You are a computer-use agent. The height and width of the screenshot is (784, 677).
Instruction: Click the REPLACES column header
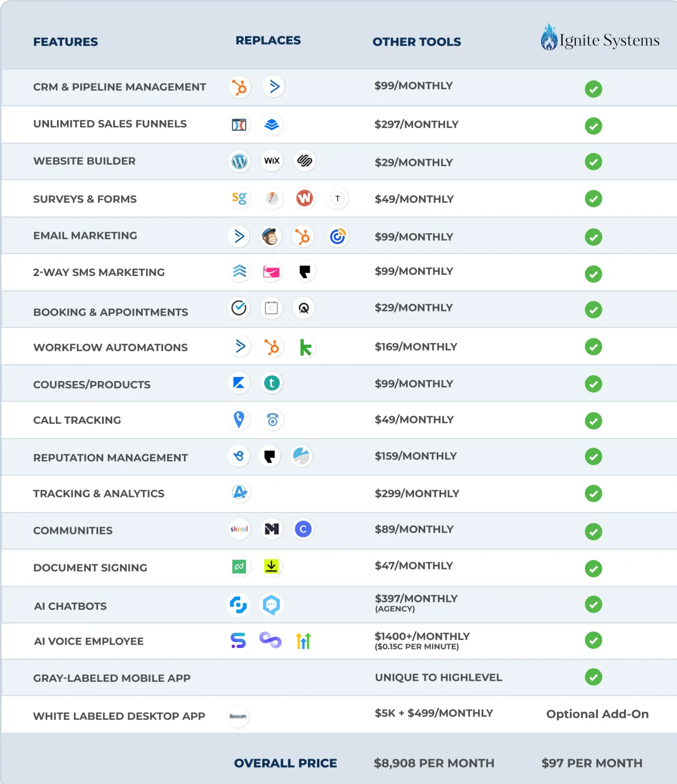[269, 41]
